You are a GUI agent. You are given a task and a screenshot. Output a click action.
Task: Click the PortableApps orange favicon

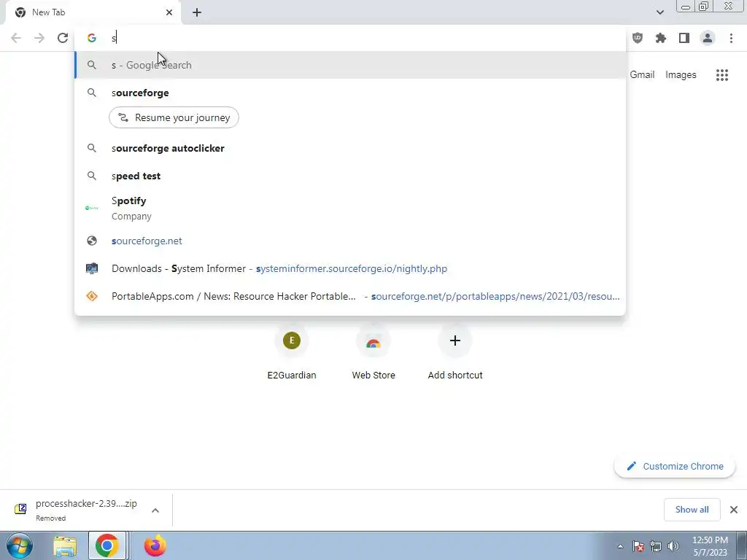coord(91,296)
